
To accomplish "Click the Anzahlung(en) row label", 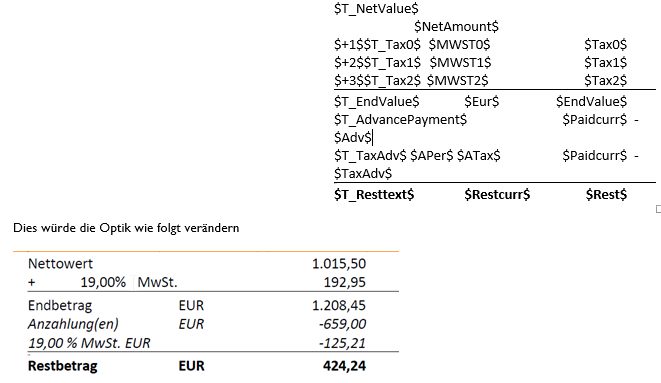I will (73, 324).
